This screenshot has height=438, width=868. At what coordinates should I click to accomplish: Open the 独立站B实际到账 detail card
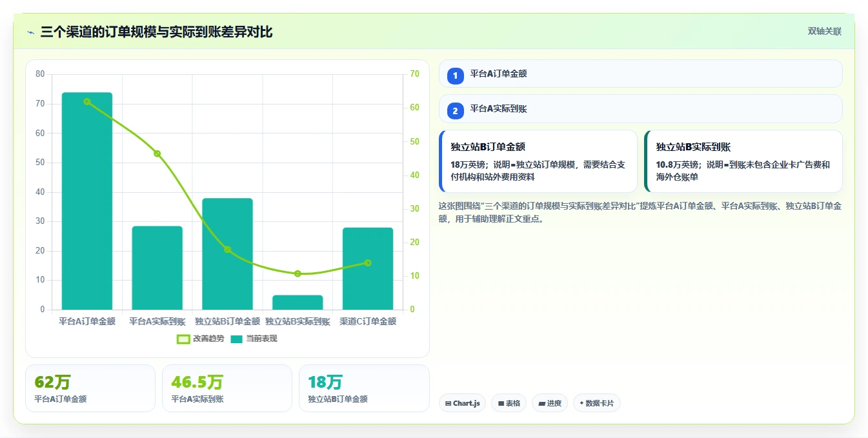coord(743,161)
